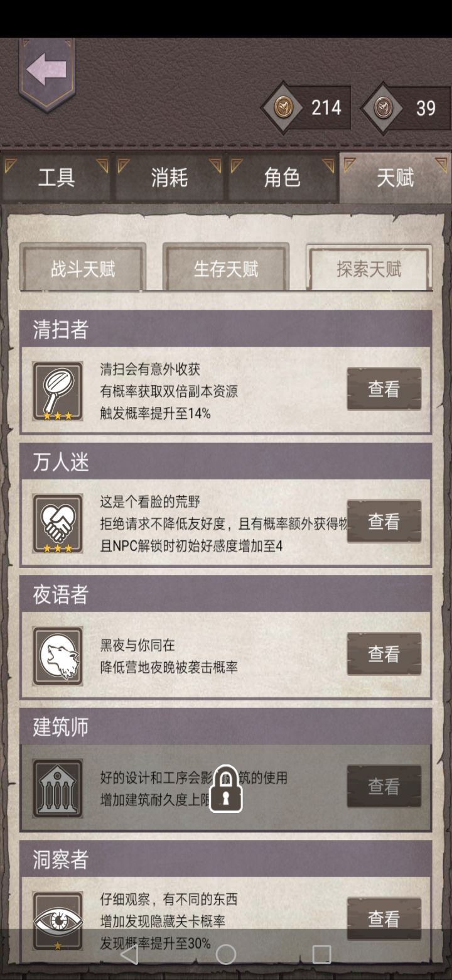
Task: Select the 清扫者 magnifying glass icon
Action: 58,391
